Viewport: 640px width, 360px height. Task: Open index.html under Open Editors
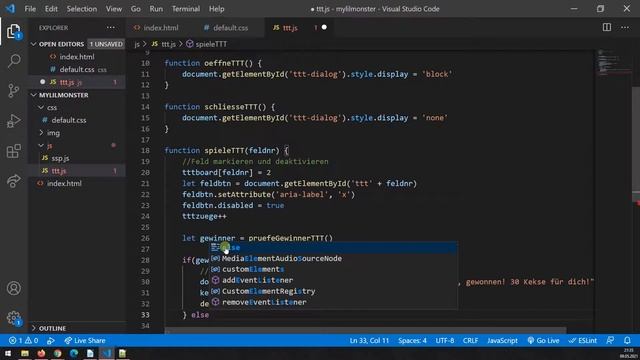[x=77, y=57]
